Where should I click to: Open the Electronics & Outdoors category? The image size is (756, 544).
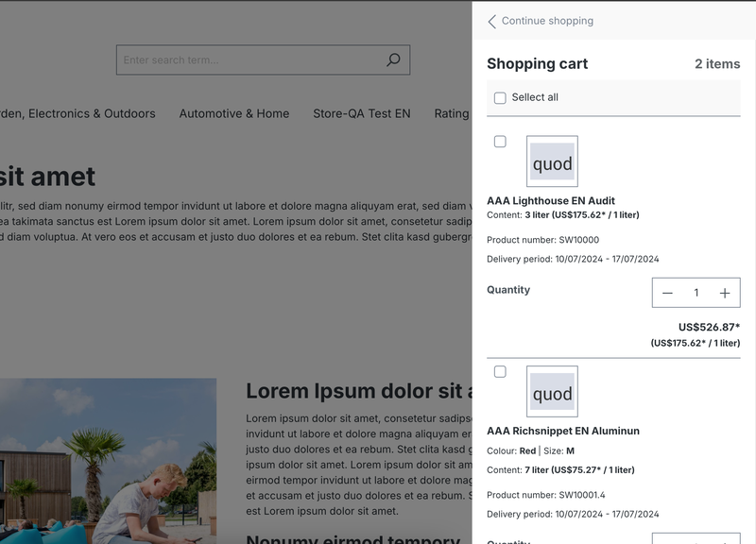77,113
